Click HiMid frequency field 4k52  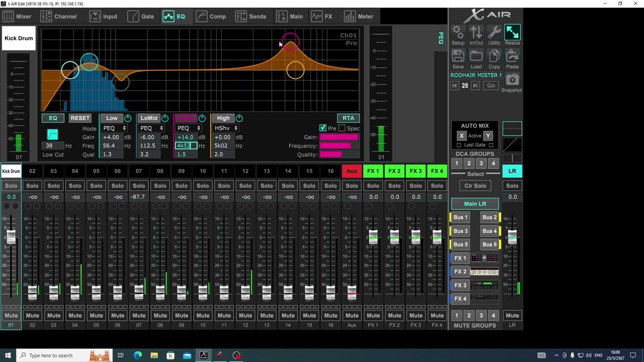186,146
